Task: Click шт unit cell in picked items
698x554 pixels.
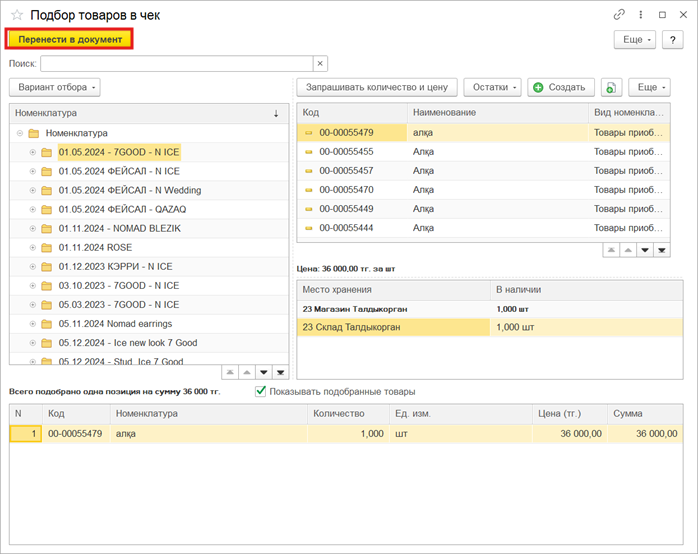Action: tap(461, 434)
